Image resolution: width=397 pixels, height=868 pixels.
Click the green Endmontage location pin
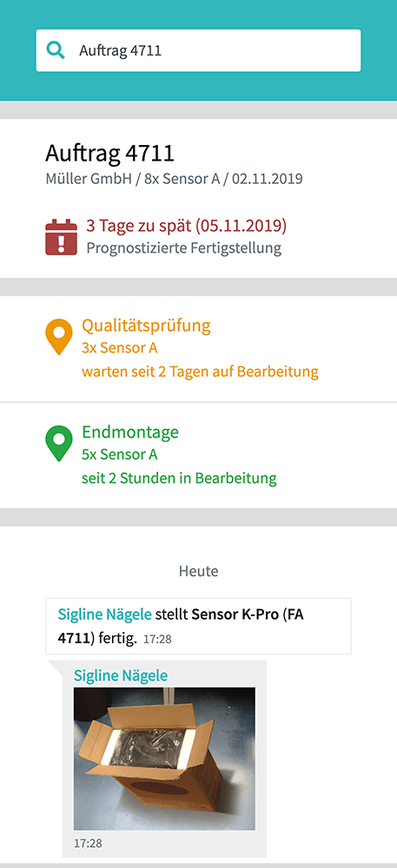pyautogui.click(x=59, y=444)
